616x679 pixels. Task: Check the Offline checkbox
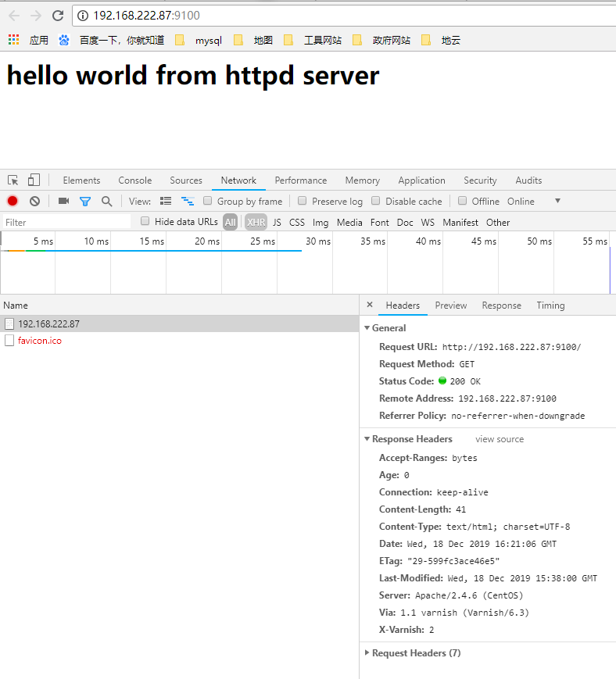[462, 201]
